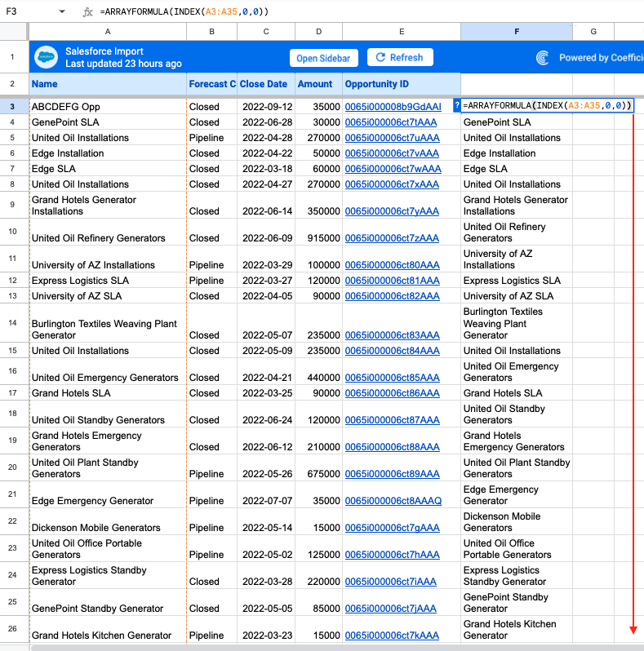
Task: Select amount cell 915000
Action: (318, 232)
